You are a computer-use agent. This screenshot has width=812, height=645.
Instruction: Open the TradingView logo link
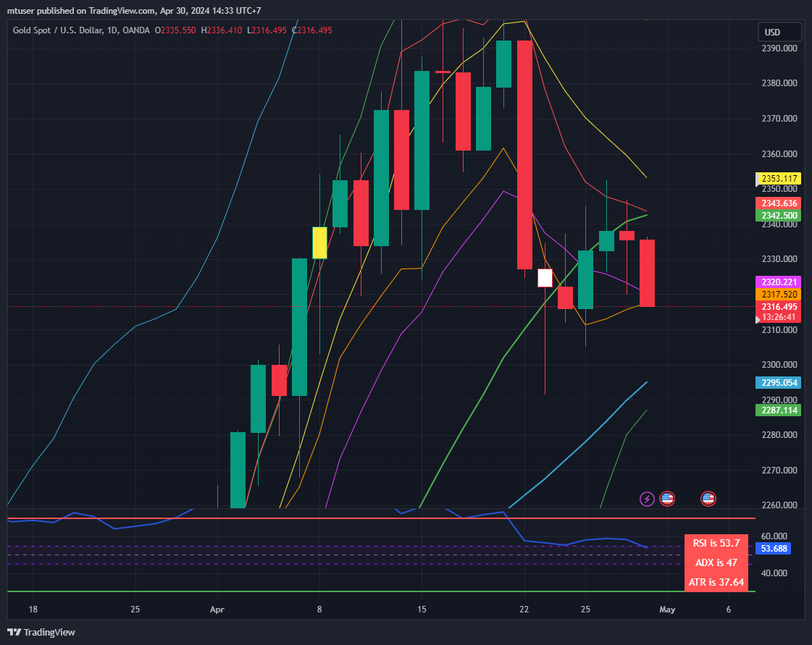point(41,632)
